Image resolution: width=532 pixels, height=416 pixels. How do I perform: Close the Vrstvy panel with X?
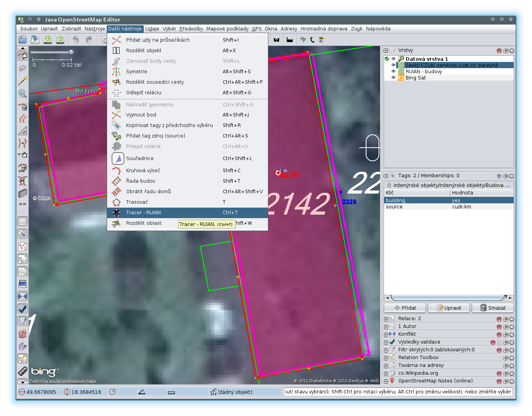coord(512,51)
